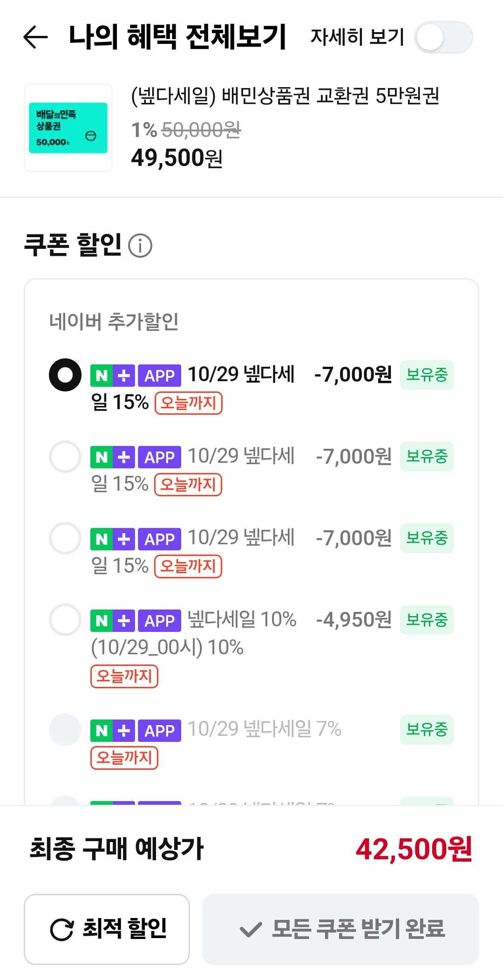Open the 배달의민족 상품권 product thumbnail
This screenshot has height=980, width=503.
coord(68,128)
